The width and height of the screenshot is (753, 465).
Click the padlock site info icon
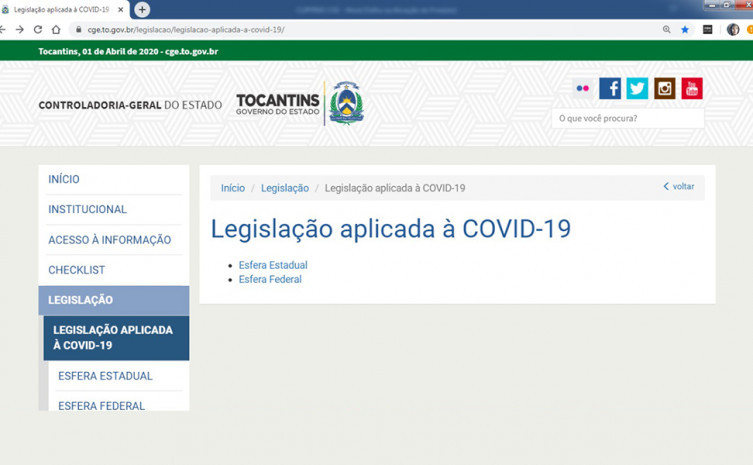click(78, 30)
